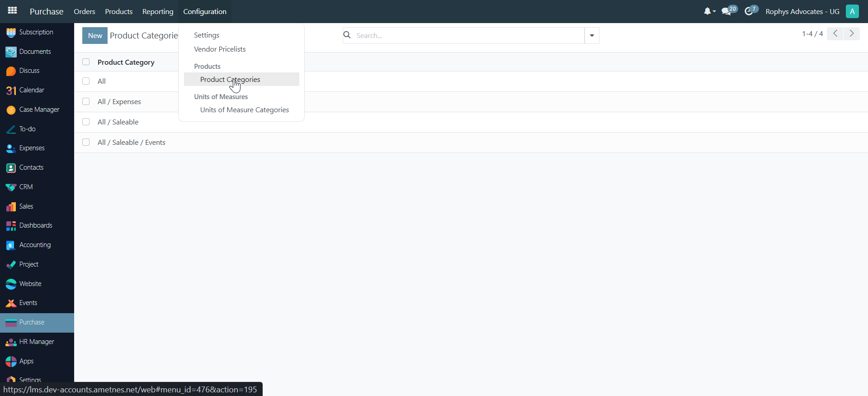Screen dimensions: 868x396
Task: Check the 'All / Expenses' row checkbox
Action: click(x=86, y=101)
